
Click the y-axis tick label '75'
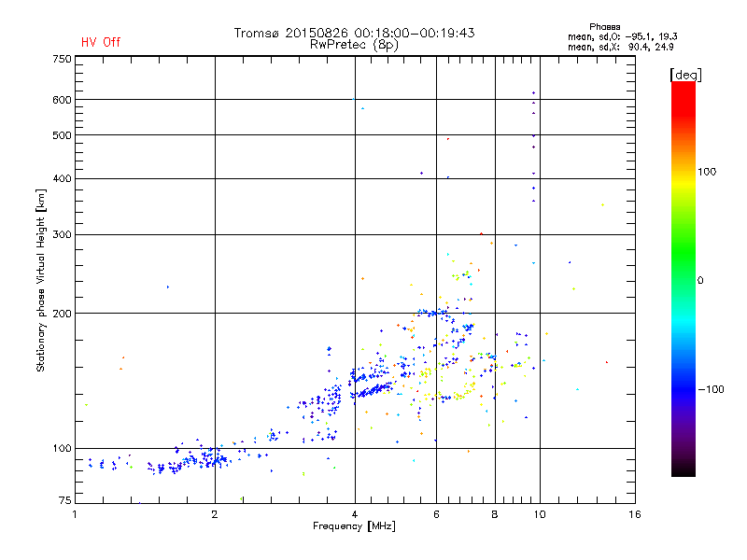65,500
